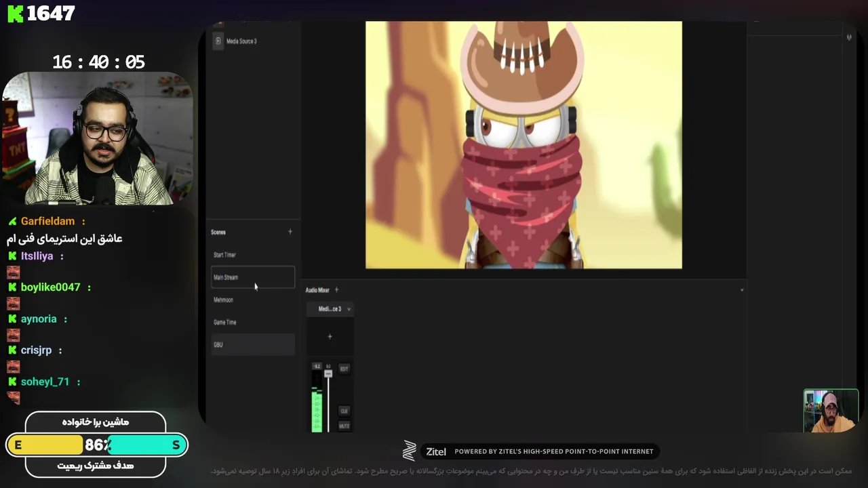The image size is (868, 488).
Task: Mute the Media Source 3 channel
Action: [344, 426]
